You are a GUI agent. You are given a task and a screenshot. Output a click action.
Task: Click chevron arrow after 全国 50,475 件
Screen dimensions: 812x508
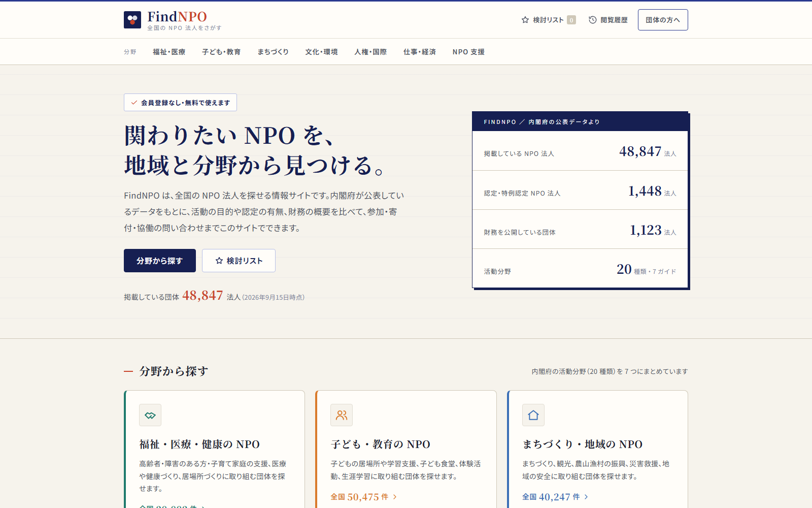pos(395,497)
